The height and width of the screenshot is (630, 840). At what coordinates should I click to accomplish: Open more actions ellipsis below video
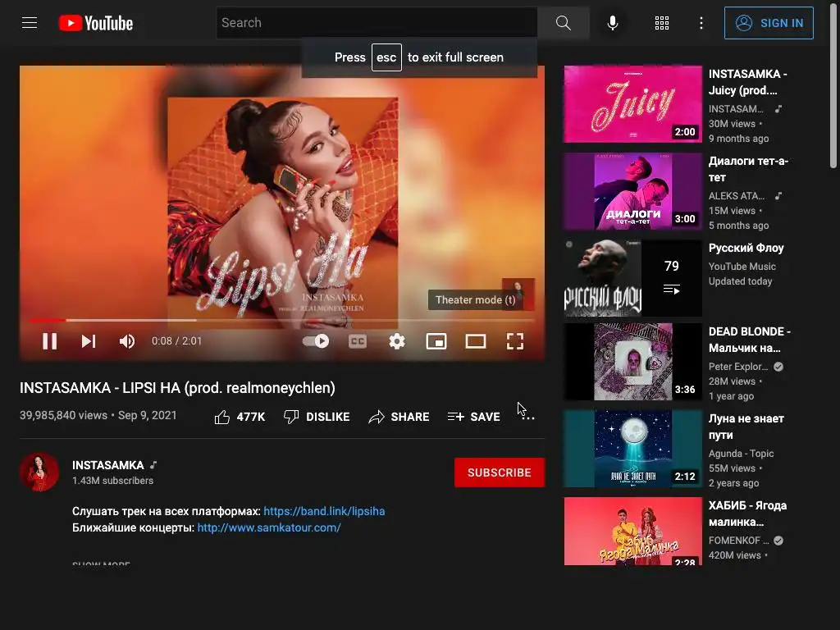click(x=527, y=417)
